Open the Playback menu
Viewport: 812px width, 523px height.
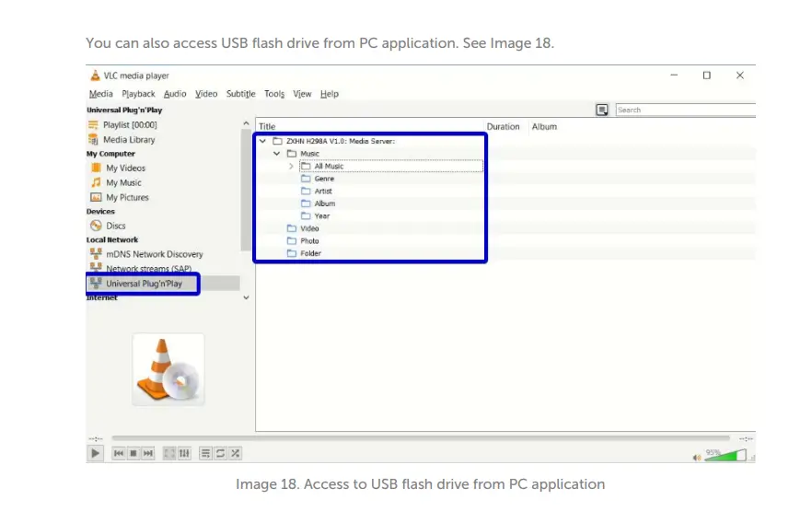click(x=138, y=94)
